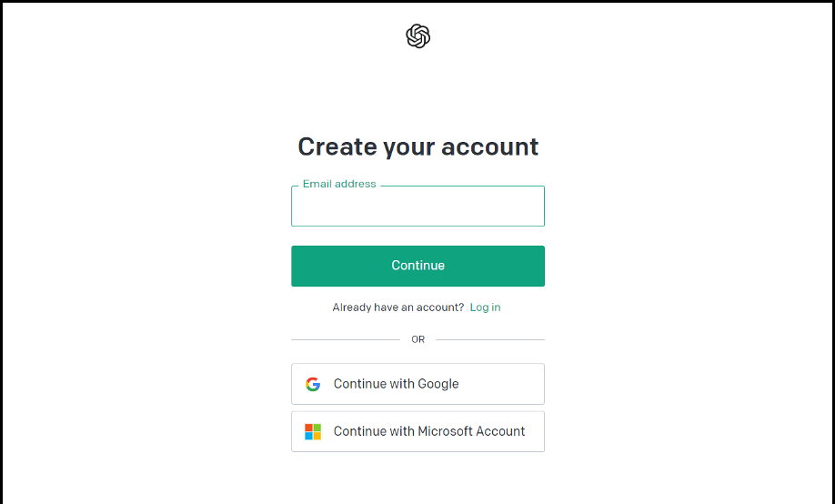The height and width of the screenshot is (504, 835).
Task: Click the "Already have an account?" text
Action: [398, 307]
